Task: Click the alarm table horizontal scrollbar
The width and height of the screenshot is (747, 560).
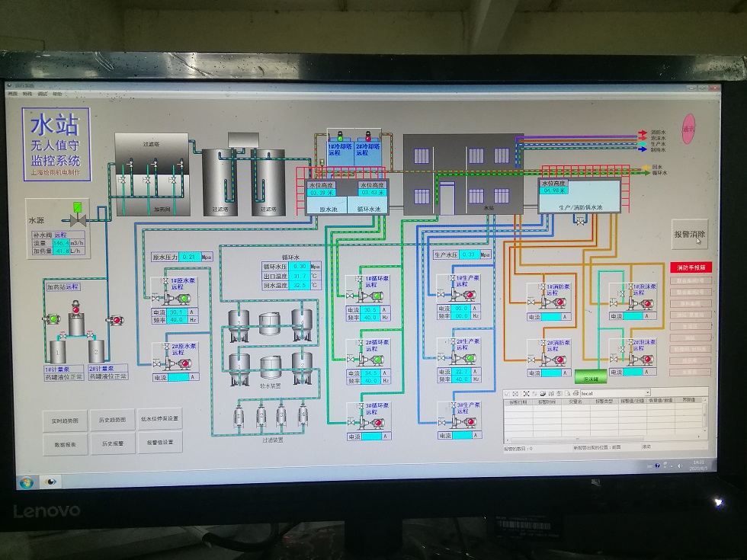Action: click(603, 440)
